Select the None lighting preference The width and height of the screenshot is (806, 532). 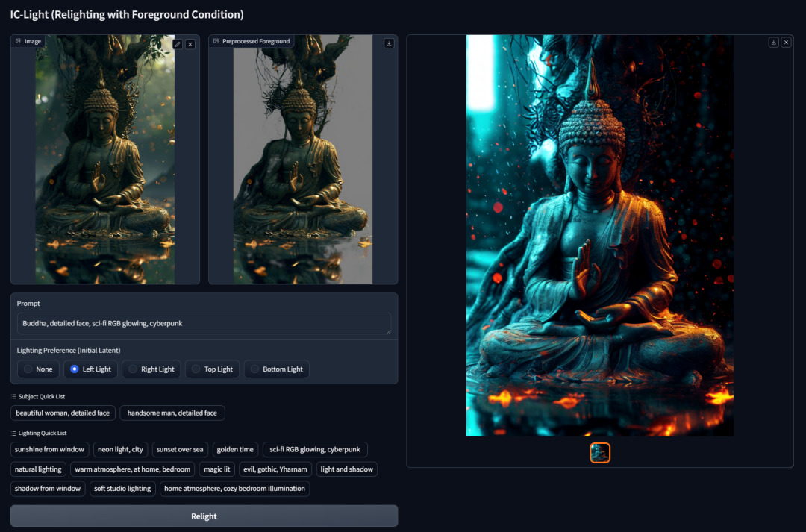(39, 369)
